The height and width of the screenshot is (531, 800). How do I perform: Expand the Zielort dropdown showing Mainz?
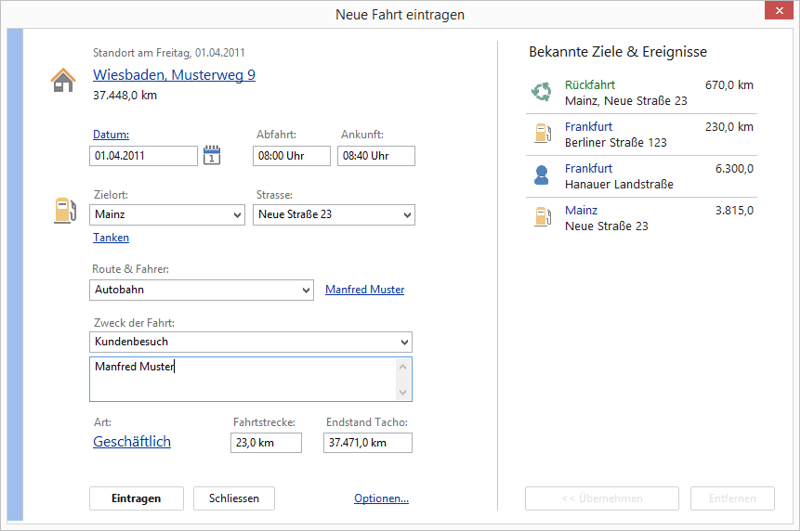pos(236,215)
